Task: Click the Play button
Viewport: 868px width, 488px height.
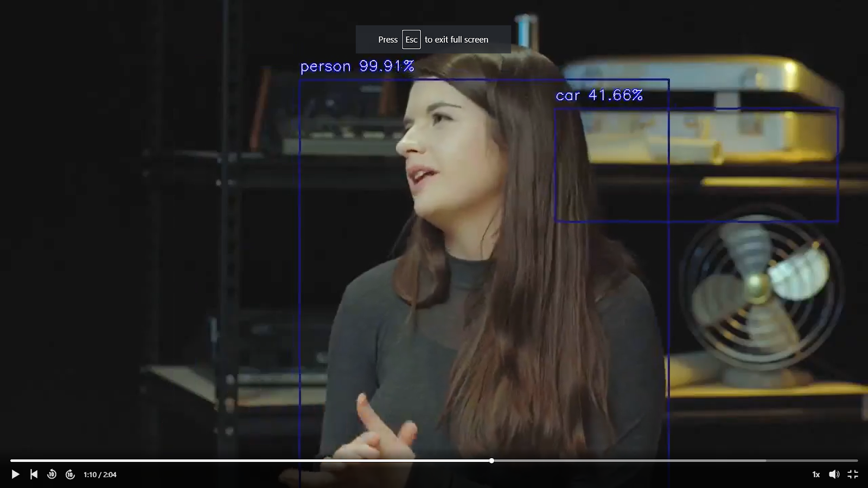Action: pos(15,474)
